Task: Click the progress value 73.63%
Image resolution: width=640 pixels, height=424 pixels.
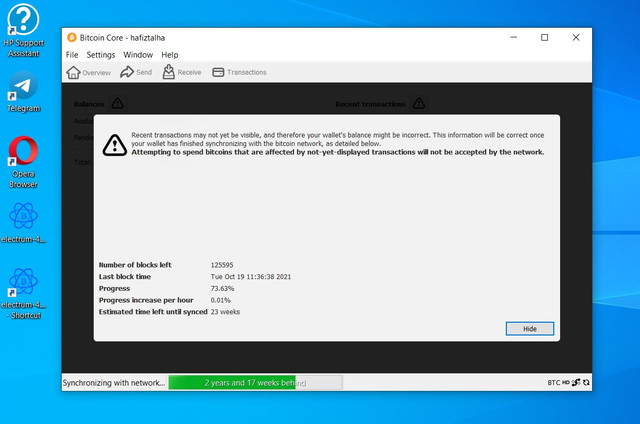Action: click(x=222, y=289)
